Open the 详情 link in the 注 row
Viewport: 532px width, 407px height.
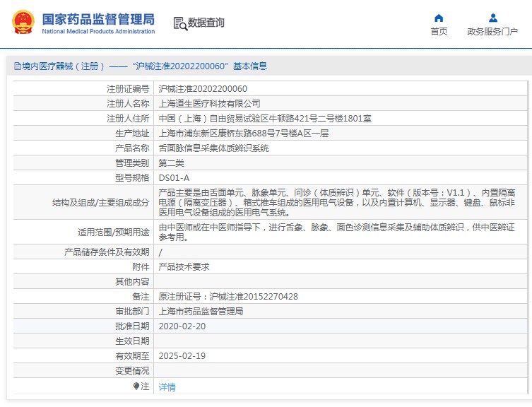click(x=167, y=387)
